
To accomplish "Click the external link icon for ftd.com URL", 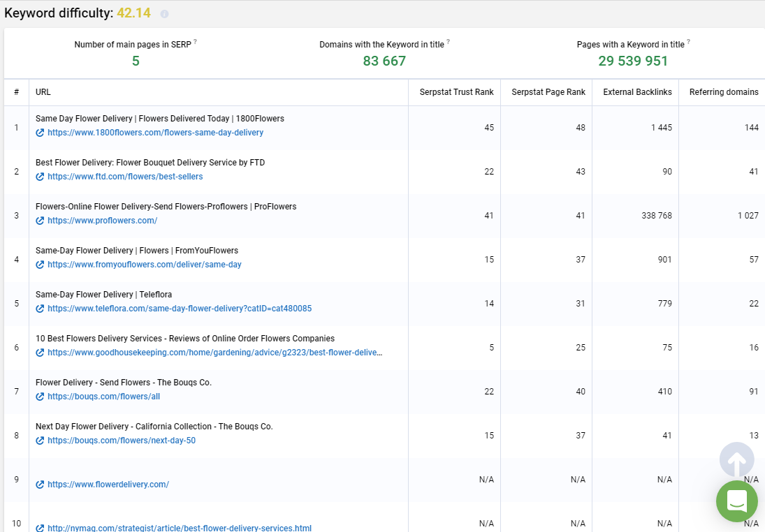I will 40,177.
